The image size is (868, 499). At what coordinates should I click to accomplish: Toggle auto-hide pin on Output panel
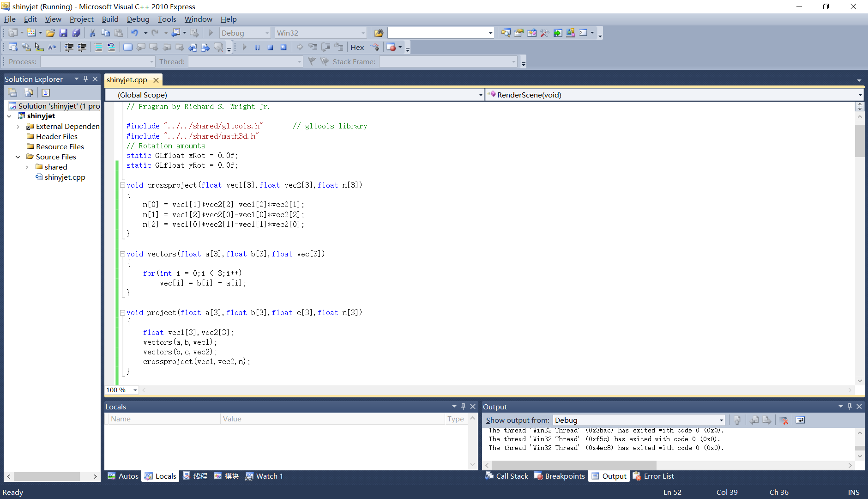click(850, 407)
